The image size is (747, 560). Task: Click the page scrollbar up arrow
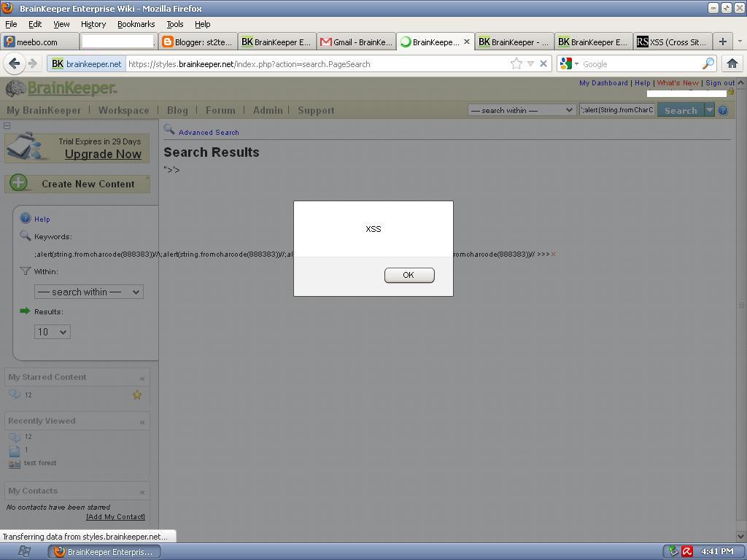pyautogui.click(x=741, y=82)
